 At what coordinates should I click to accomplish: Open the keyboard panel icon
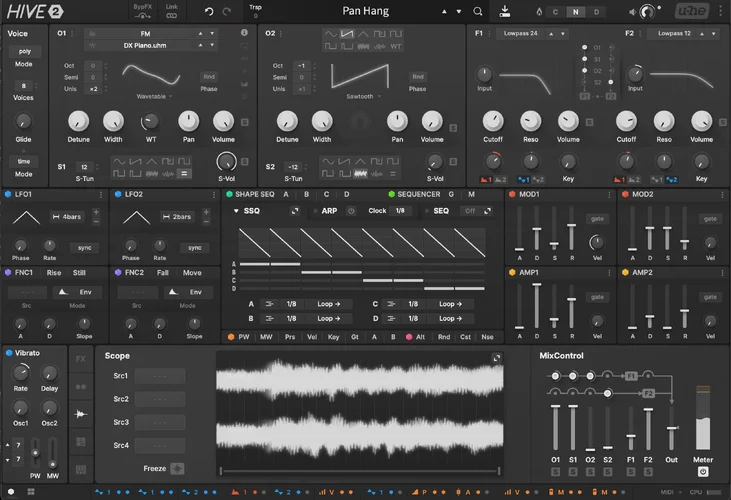point(81,468)
